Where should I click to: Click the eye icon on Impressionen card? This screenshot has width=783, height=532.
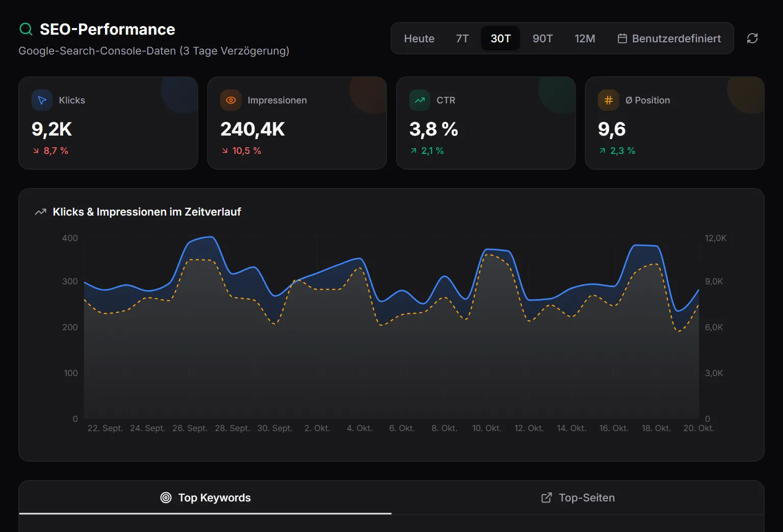point(231,100)
